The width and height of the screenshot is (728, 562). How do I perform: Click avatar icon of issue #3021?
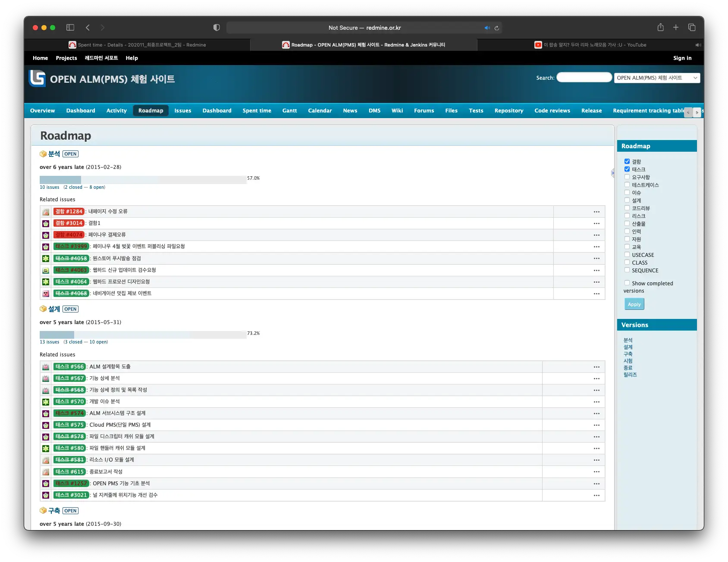coord(46,495)
